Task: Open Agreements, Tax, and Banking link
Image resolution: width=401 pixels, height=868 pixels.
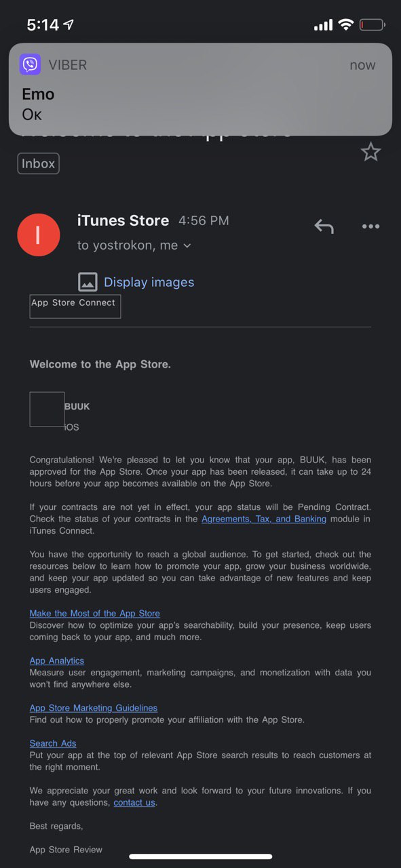Action: coord(264,519)
